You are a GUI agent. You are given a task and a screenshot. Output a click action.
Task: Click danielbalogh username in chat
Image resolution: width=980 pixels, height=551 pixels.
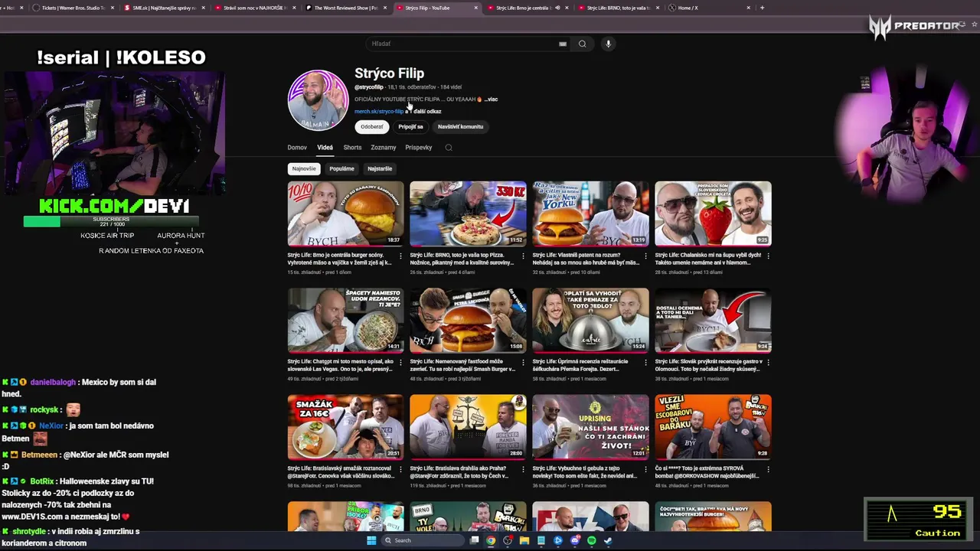53,382
